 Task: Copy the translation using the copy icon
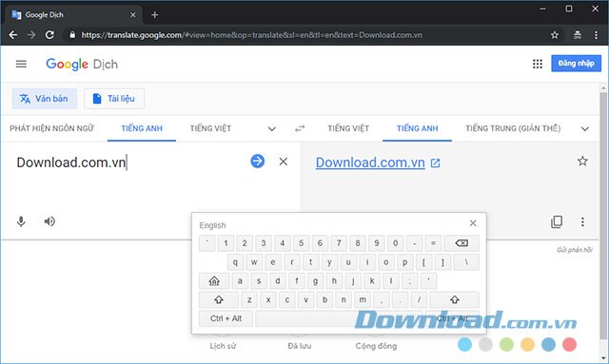557,221
